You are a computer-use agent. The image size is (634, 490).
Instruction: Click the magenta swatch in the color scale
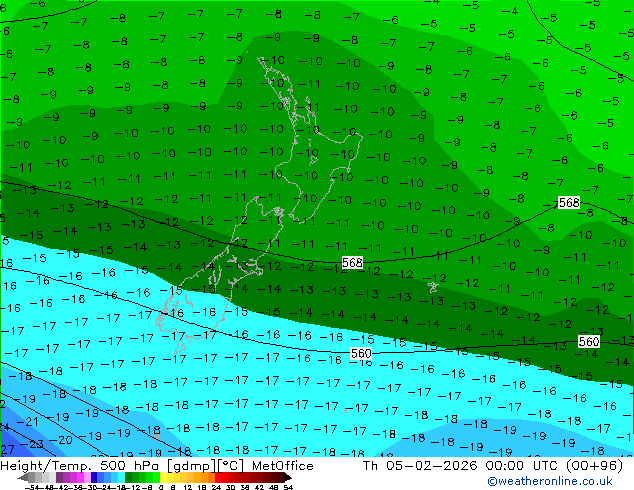tap(80, 477)
